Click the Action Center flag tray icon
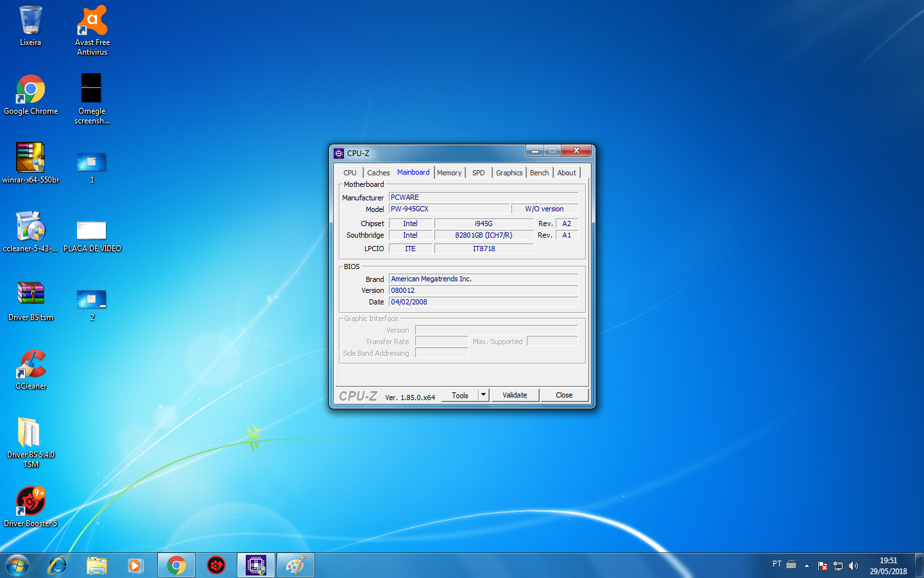 [823, 566]
